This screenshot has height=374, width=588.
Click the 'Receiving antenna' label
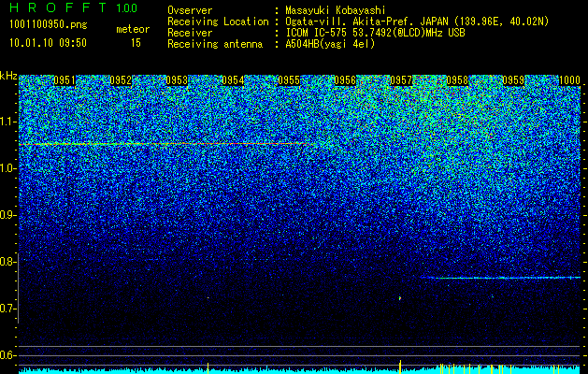215,44
